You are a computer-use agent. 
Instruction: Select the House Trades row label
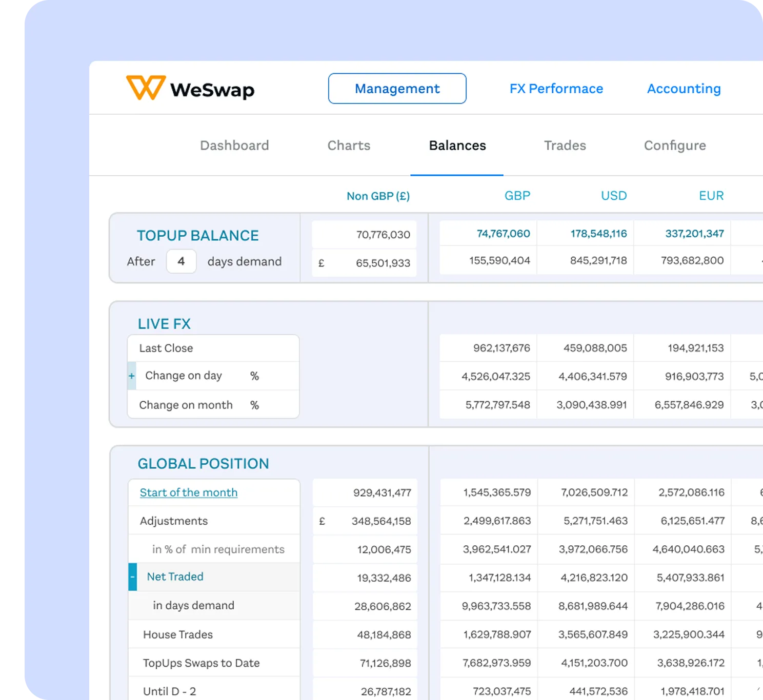(x=177, y=634)
